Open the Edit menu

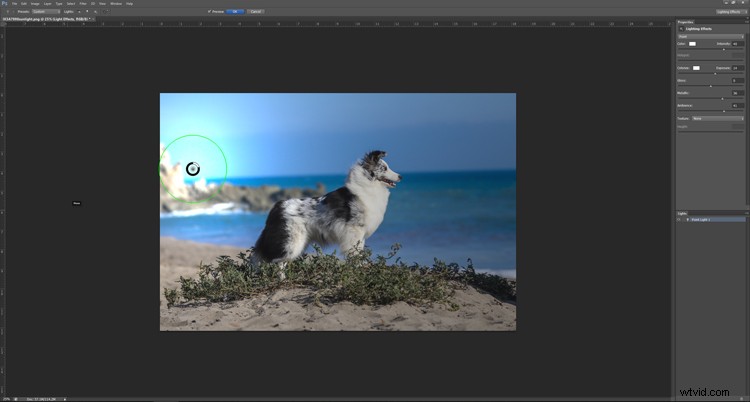coord(24,3)
